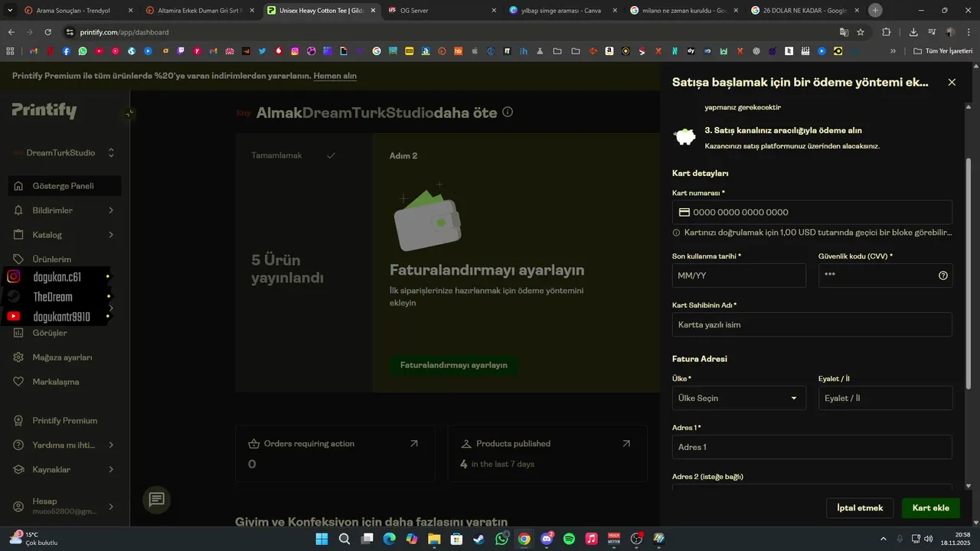Open Görüşler in the sidebar

click(x=50, y=333)
